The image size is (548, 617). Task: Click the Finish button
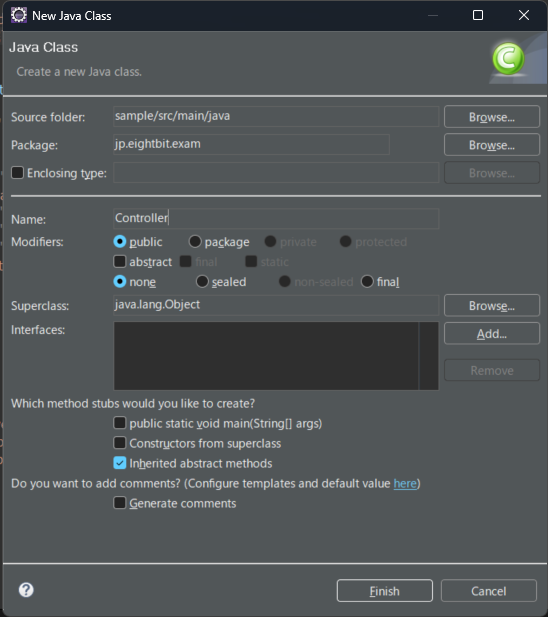[384, 591]
